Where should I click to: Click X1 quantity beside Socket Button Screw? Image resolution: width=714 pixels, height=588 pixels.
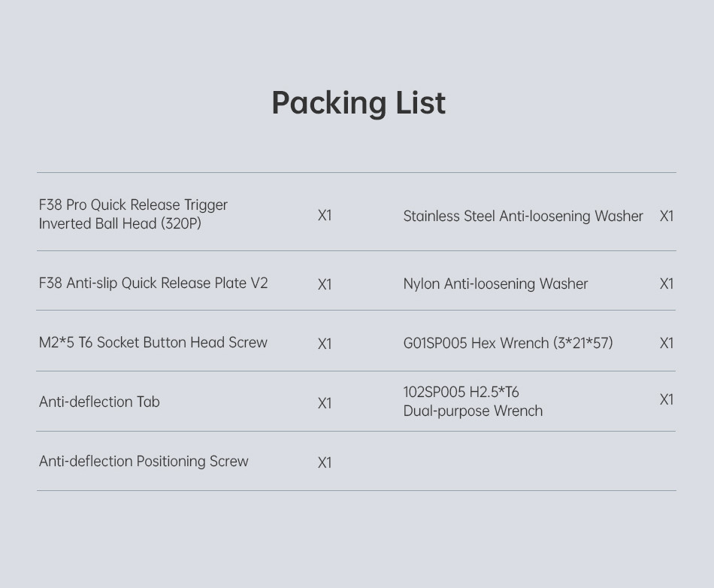[325, 344]
